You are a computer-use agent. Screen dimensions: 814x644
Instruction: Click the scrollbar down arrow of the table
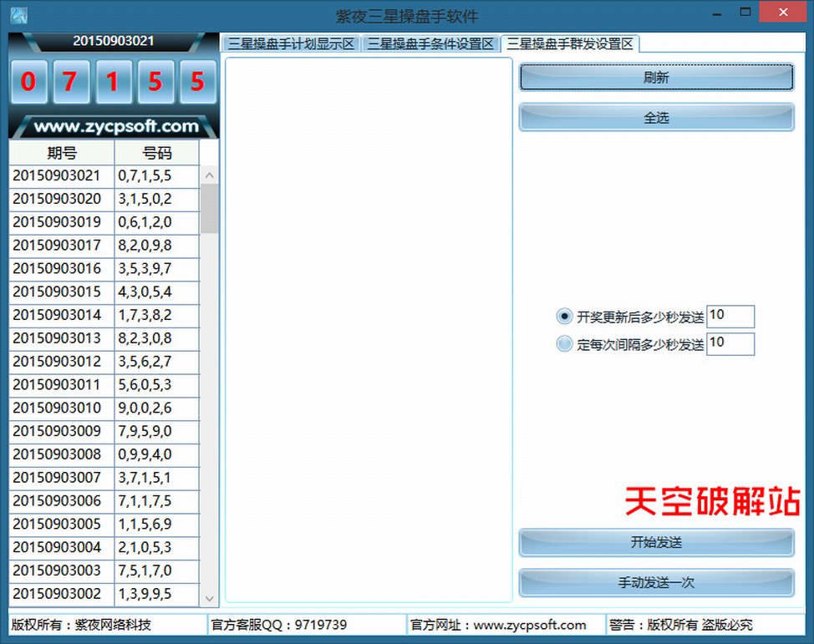point(210,596)
